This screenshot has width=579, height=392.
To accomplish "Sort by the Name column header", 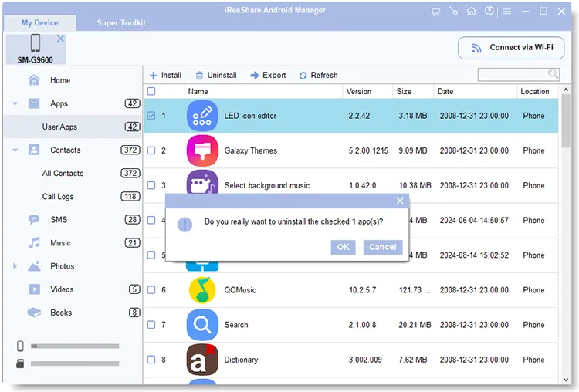I will pyautogui.click(x=263, y=91).
